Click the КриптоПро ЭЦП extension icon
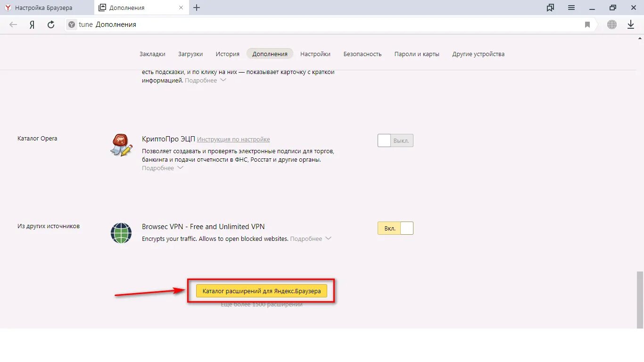644x362 pixels. (x=121, y=145)
